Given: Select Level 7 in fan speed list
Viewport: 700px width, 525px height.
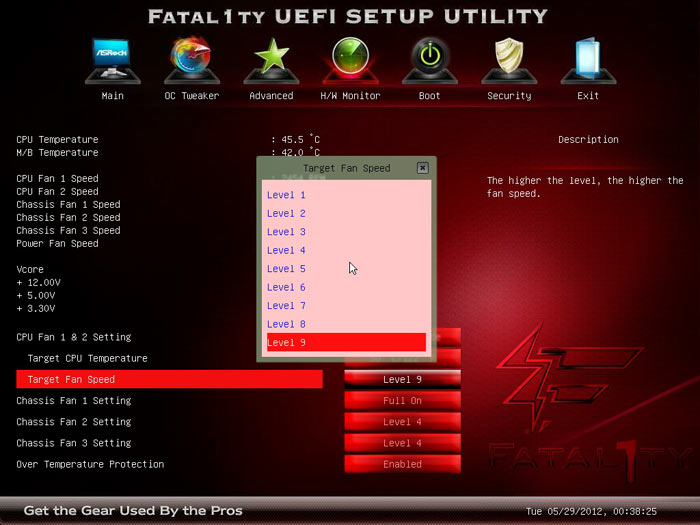Looking at the screenshot, I should [x=346, y=306].
